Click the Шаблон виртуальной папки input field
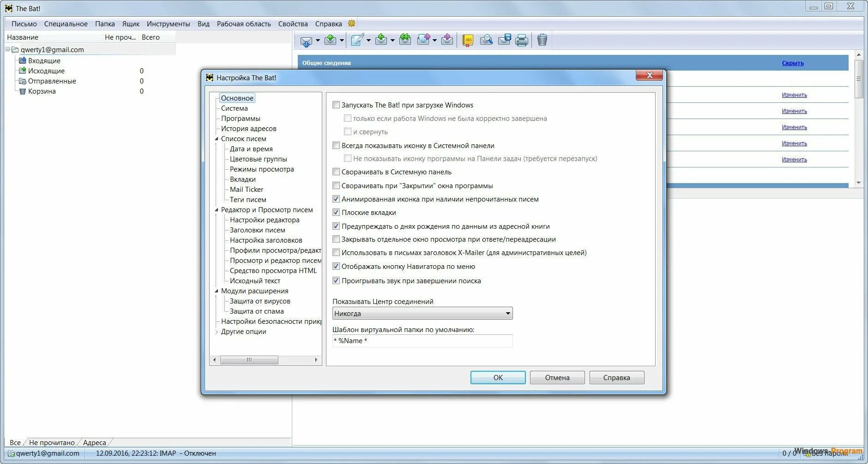 pos(422,341)
